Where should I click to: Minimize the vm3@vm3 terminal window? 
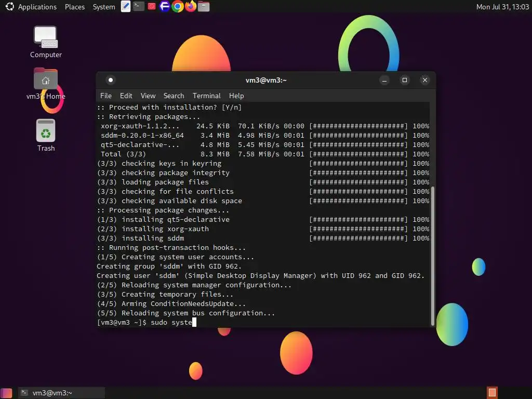(x=384, y=80)
